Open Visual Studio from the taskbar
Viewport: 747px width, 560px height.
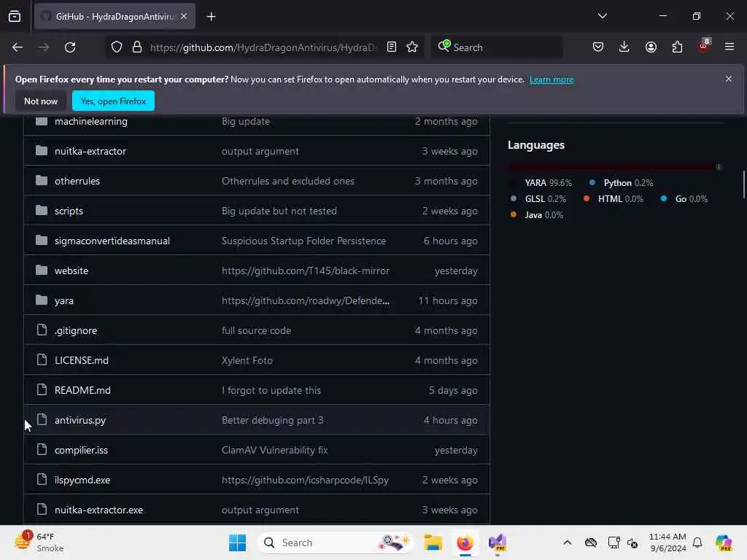coord(498,542)
